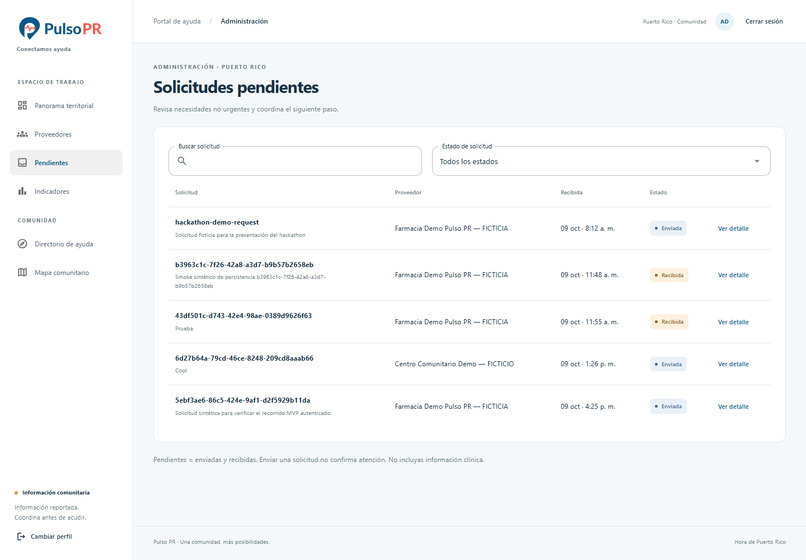Click 09 oct · 8:12 a. m. date
Viewport: 806px width, 560px height.
(588, 228)
